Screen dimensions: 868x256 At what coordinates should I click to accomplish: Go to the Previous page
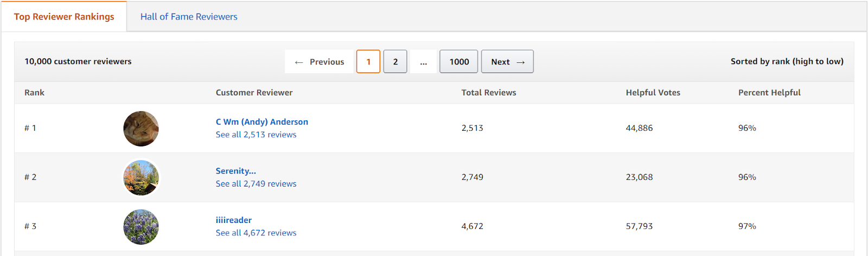[319, 62]
